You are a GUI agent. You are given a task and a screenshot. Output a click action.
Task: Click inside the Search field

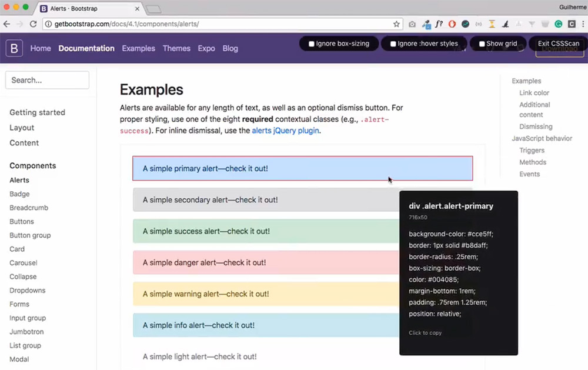click(47, 80)
